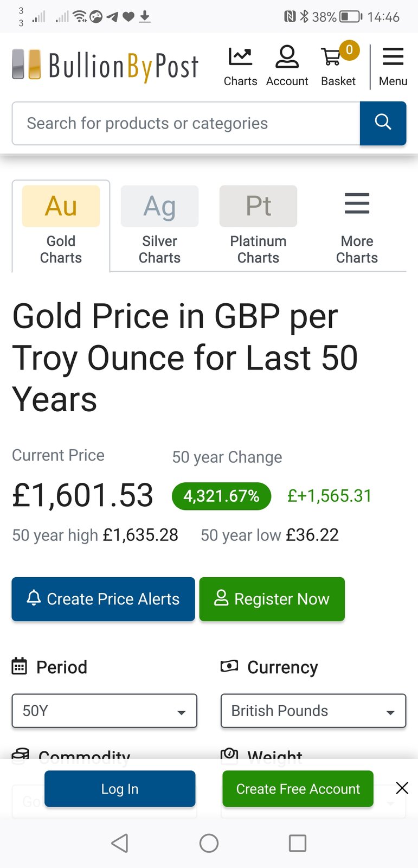Switch to the Platinum Charts tab
The image size is (418, 868).
pyautogui.click(x=258, y=225)
